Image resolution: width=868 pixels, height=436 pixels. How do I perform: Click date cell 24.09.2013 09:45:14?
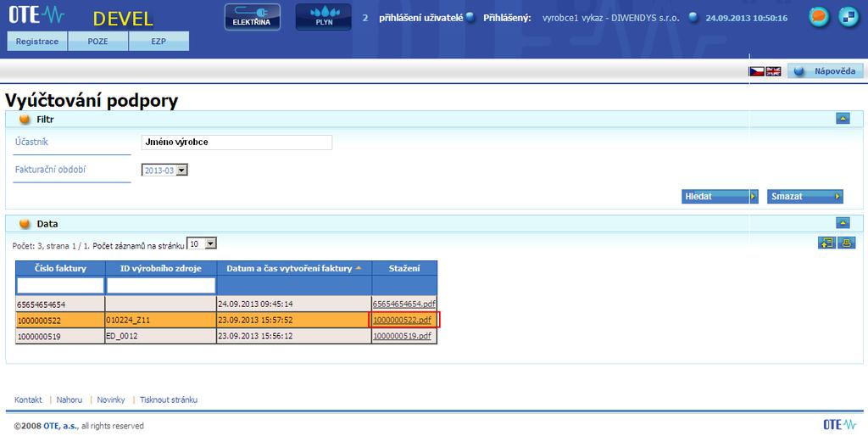[x=294, y=305]
